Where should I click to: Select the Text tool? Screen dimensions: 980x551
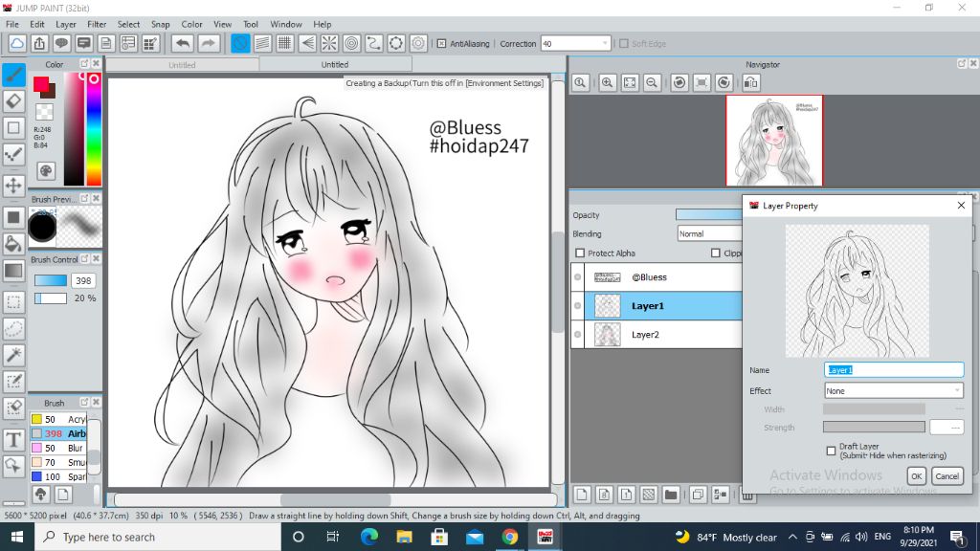(13, 439)
